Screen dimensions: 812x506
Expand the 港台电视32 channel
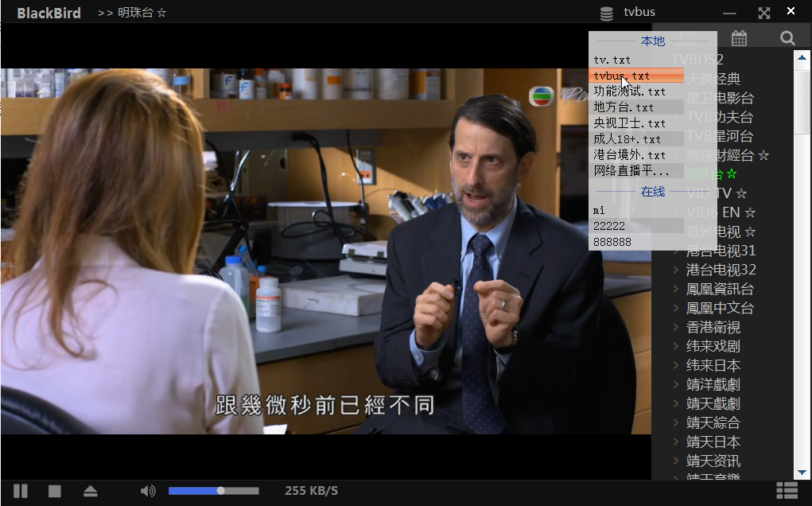click(676, 270)
